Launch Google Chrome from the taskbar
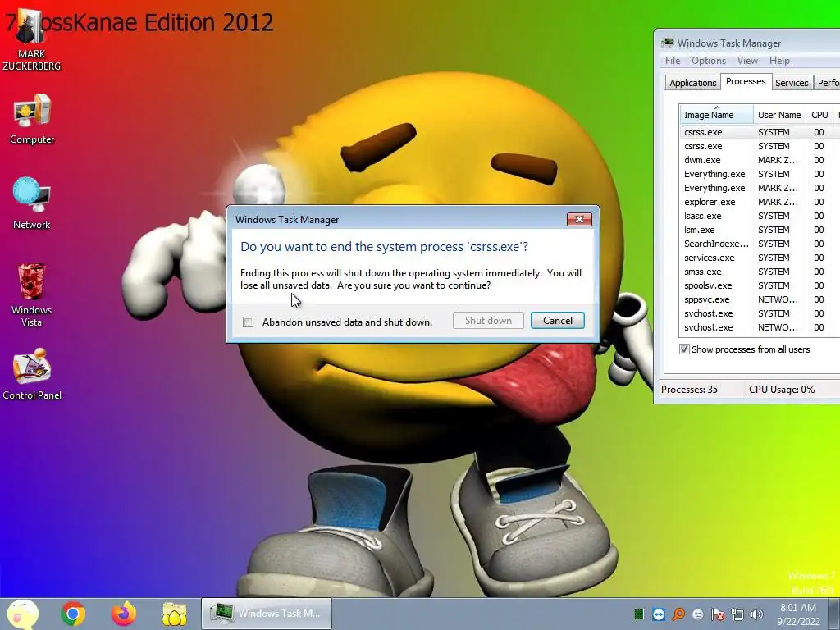This screenshot has height=630, width=840. tap(73, 614)
